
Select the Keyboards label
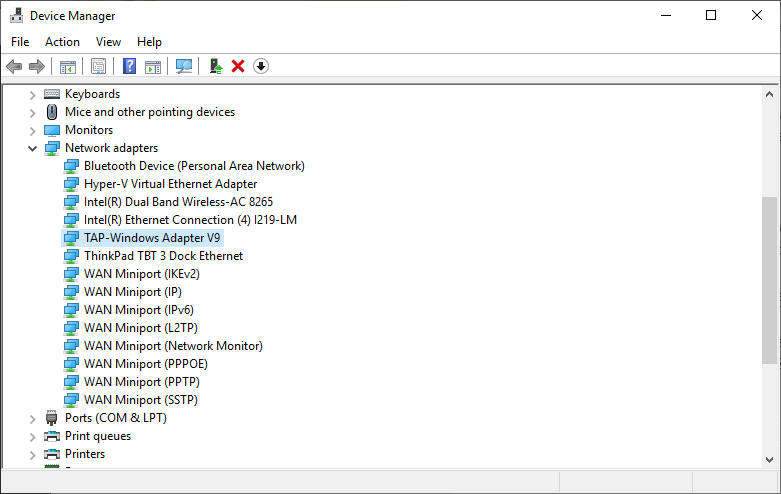pyautogui.click(x=93, y=94)
